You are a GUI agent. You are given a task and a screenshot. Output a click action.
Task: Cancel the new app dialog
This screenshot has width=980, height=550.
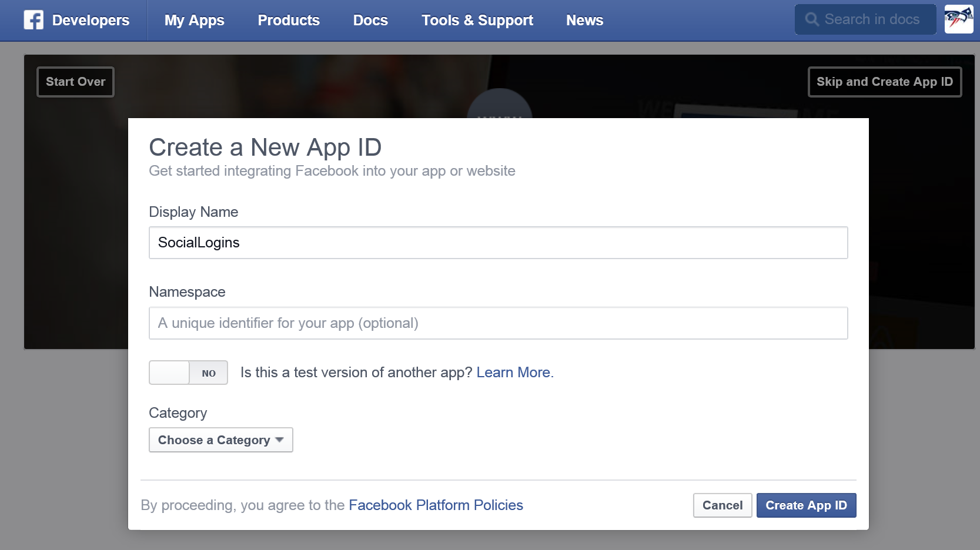tap(722, 505)
